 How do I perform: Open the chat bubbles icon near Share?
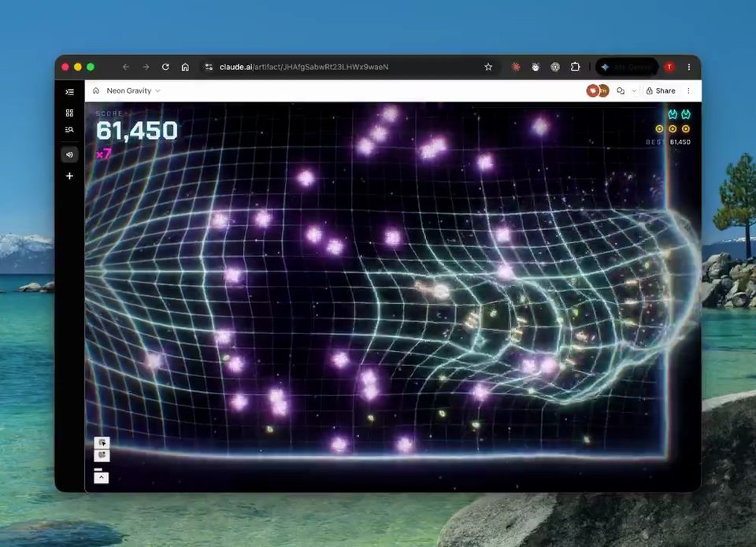(621, 91)
